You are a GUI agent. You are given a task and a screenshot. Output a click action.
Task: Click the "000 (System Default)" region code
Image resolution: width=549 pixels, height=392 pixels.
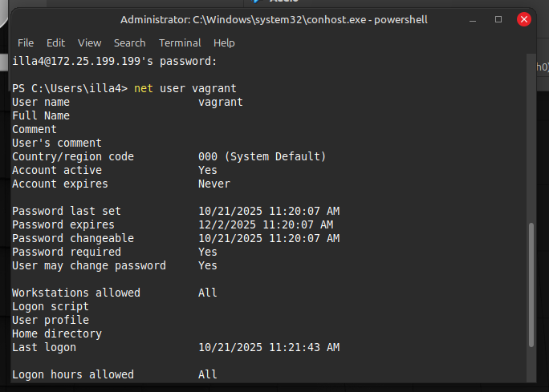[262, 156]
